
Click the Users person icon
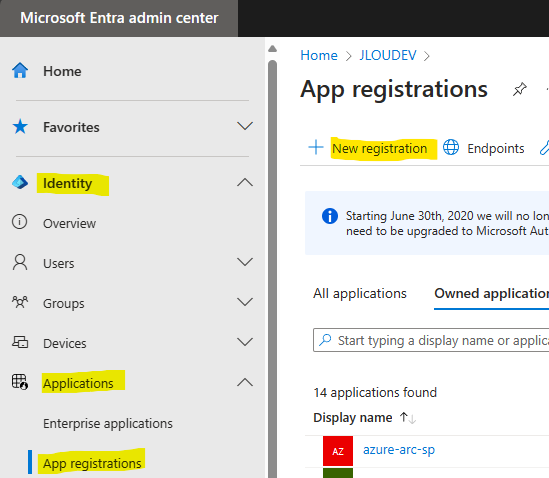click(x=20, y=262)
